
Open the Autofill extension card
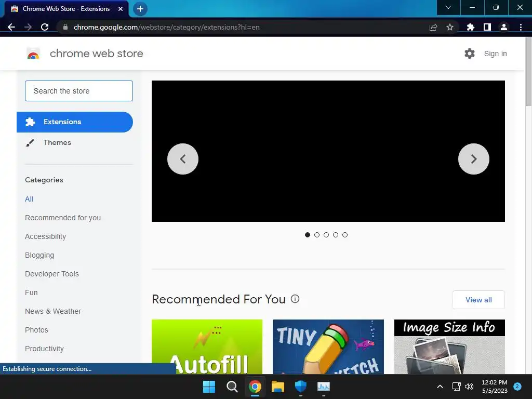(x=207, y=347)
